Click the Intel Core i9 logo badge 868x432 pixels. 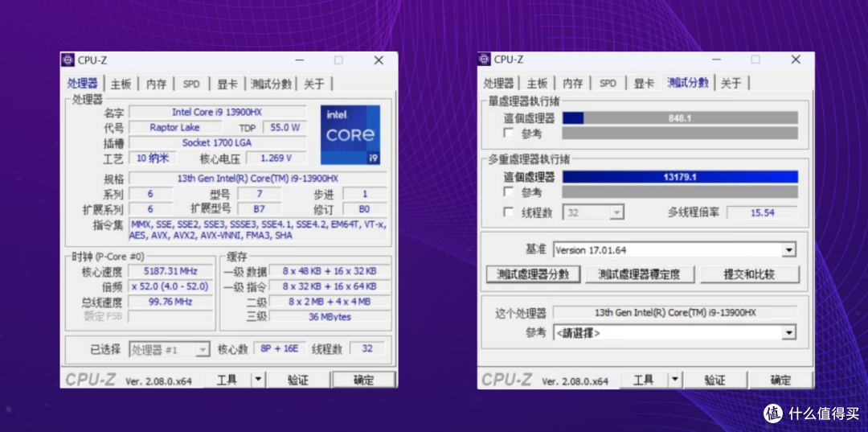pos(350,134)
